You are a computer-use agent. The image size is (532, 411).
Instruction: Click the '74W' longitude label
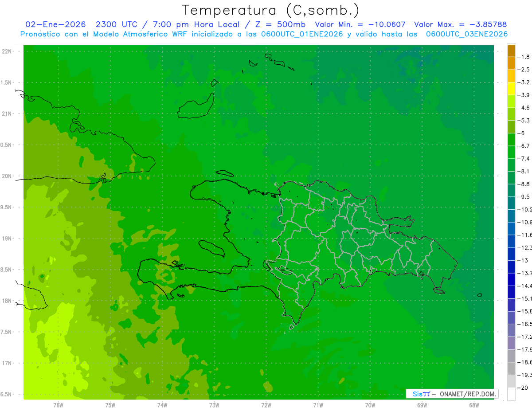click(162, 405)
